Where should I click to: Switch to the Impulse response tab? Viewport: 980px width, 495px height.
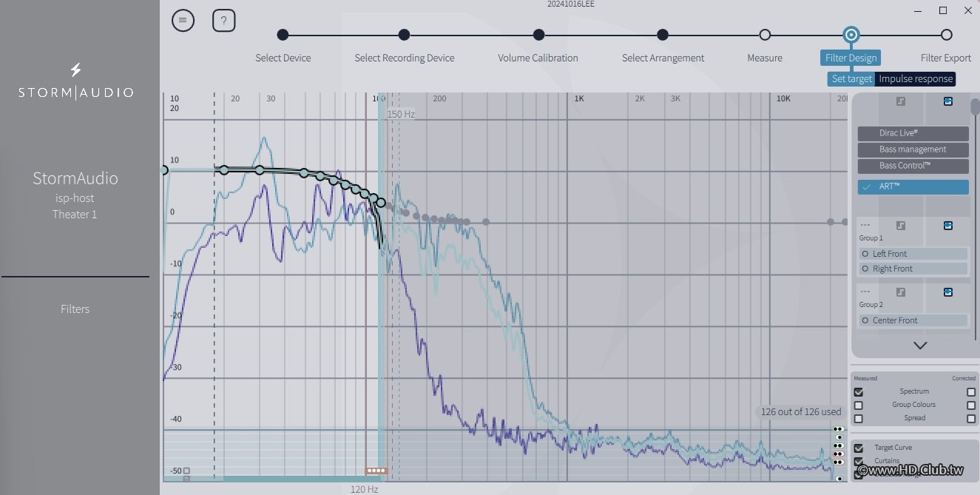tap(916, 79)
